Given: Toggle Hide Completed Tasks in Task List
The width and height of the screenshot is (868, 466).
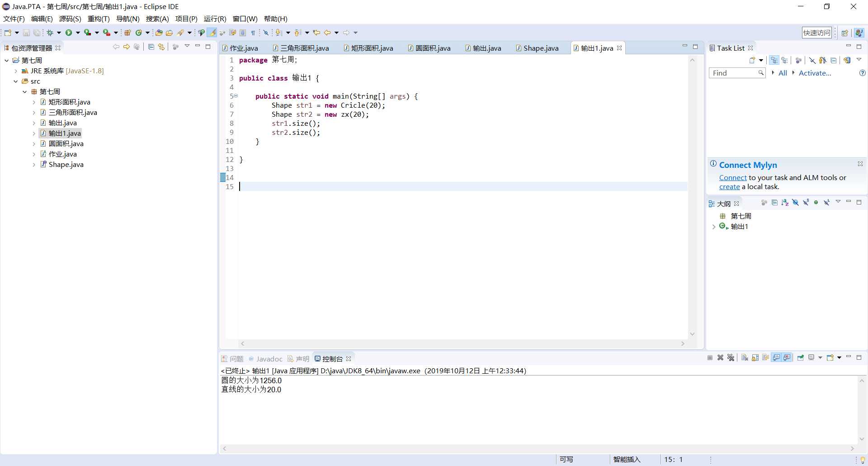Looking at the screenshot, I should point(812,60).
